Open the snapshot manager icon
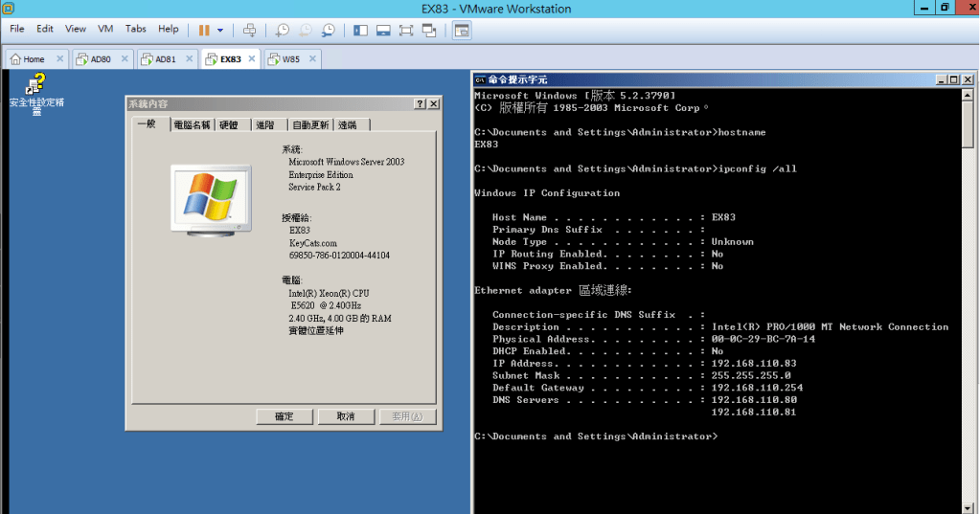This screenshot has height=514, width=980. (x=329, y=30)
